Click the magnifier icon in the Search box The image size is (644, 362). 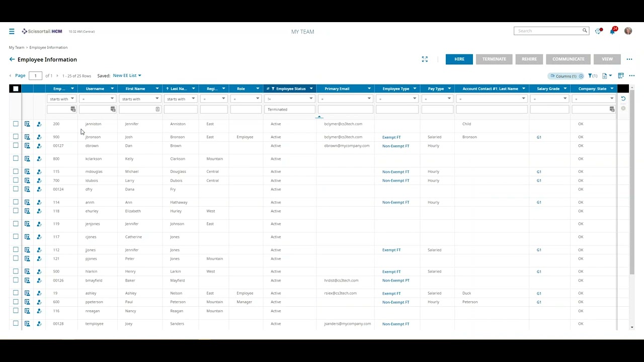tap(585, 31)
